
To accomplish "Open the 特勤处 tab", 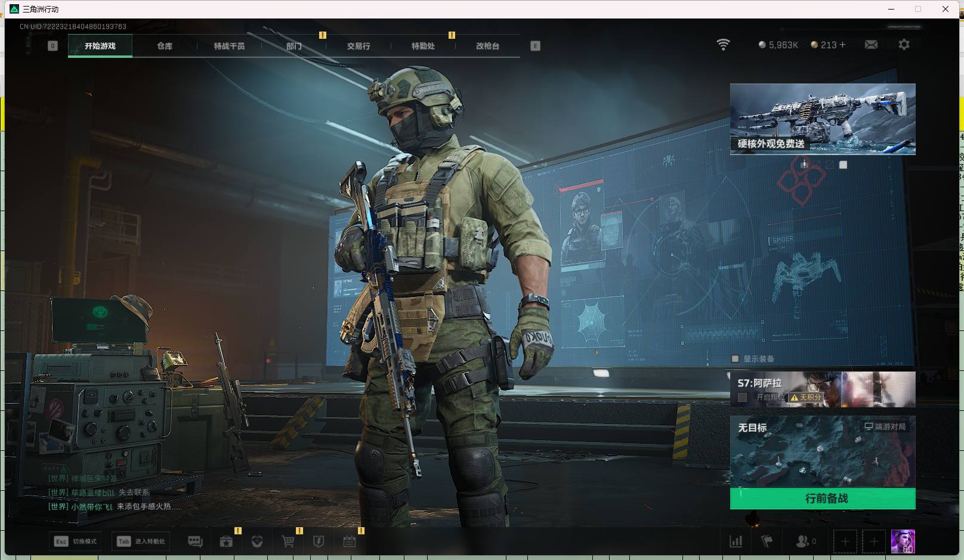I will (423, 46).
